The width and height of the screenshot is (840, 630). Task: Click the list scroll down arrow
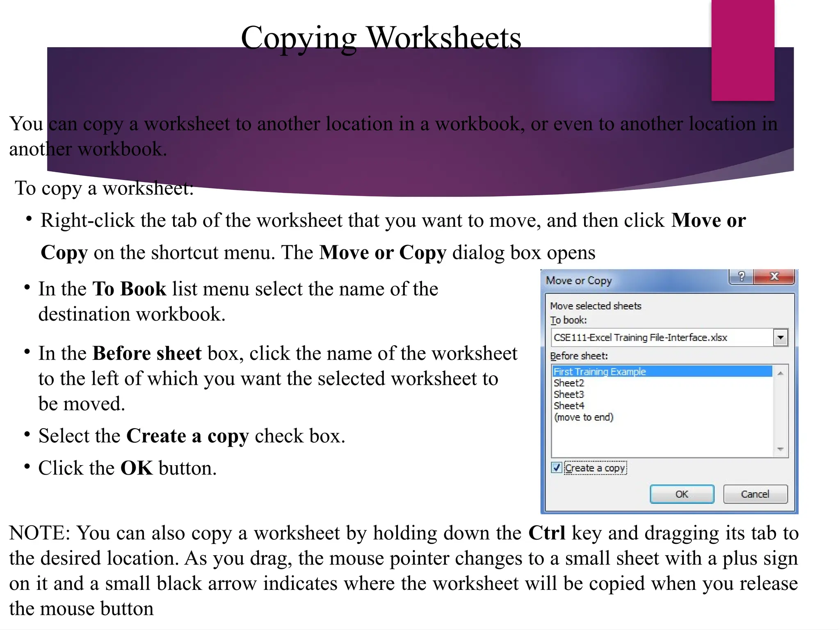[780, 450]
